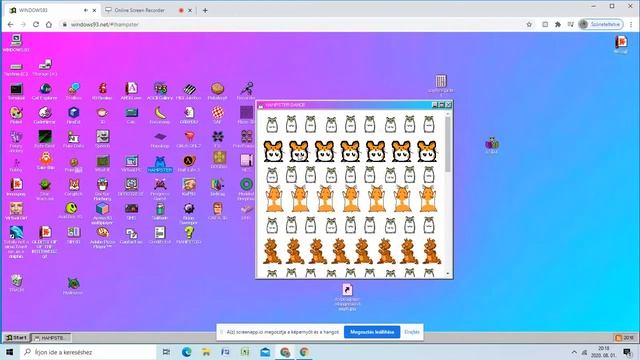Click the Windows taskbar search box
The image size is (640, 360).
click(88, 352)
